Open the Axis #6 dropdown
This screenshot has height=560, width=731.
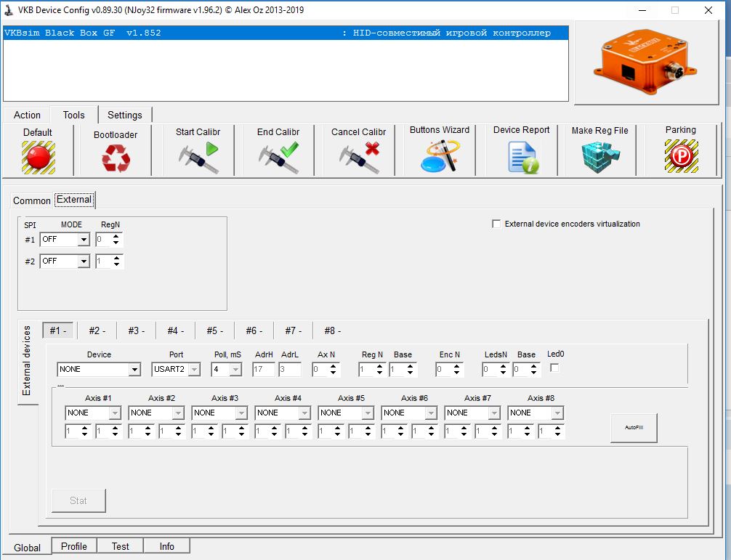[409, 413]
